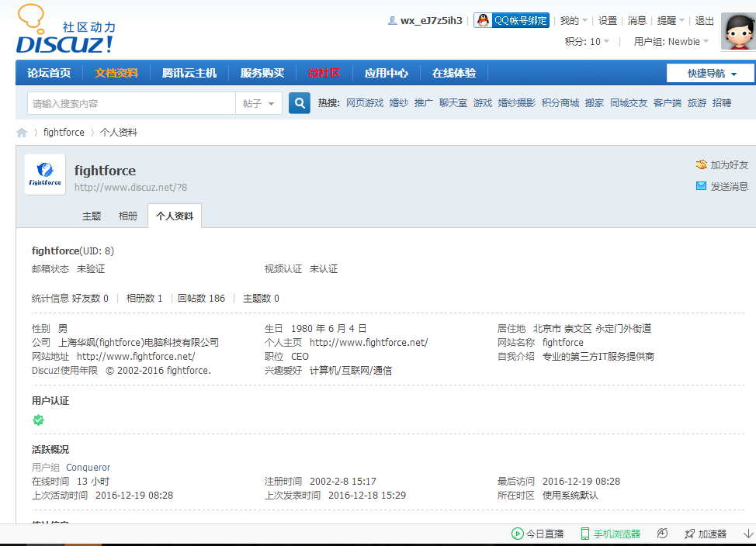
Task: Click hot search 招聘
Action: coord(722,102)
